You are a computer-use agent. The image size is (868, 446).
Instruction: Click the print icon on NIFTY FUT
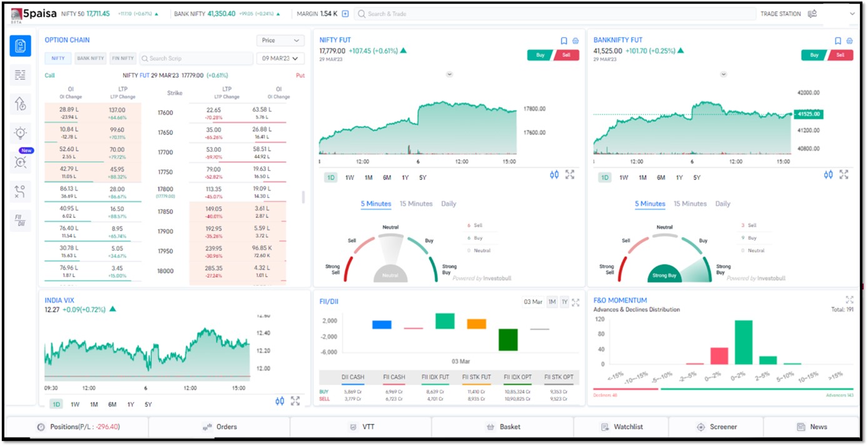576,41
